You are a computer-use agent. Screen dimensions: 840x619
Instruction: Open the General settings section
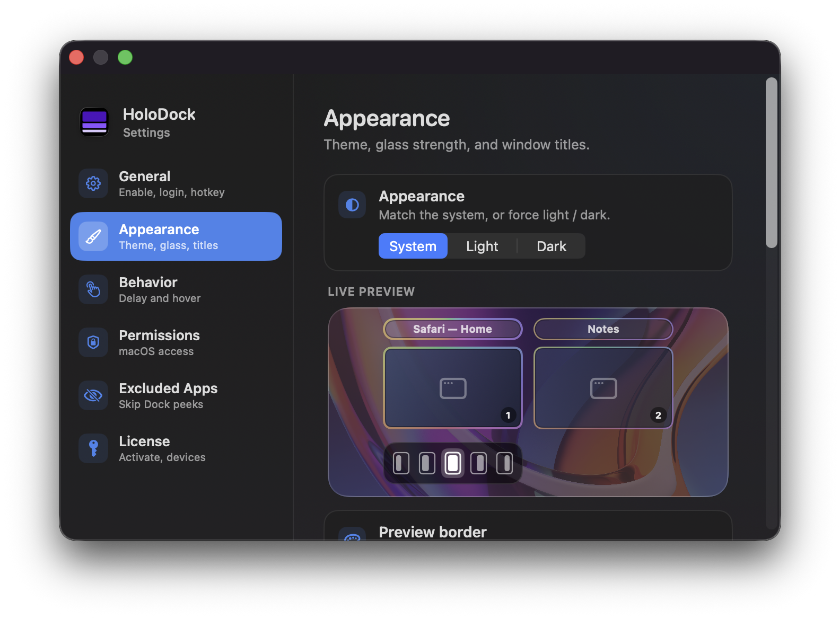coord(176,183)
